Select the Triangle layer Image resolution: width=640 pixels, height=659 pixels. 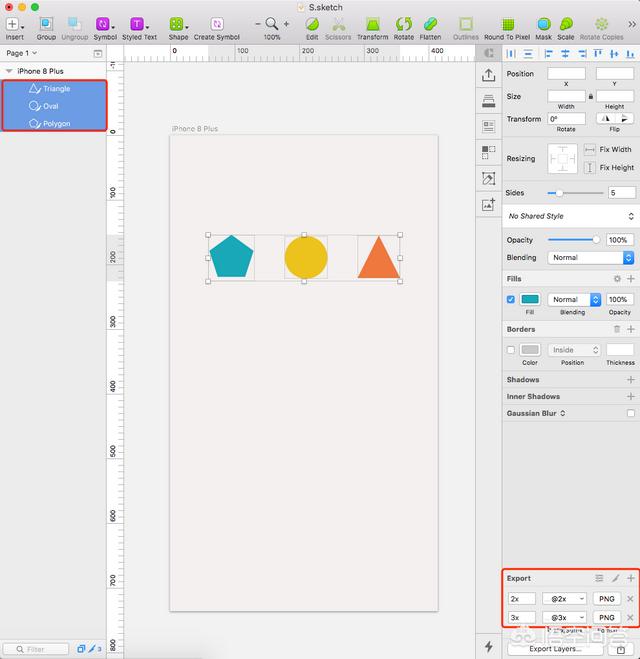tap(55, 89)
